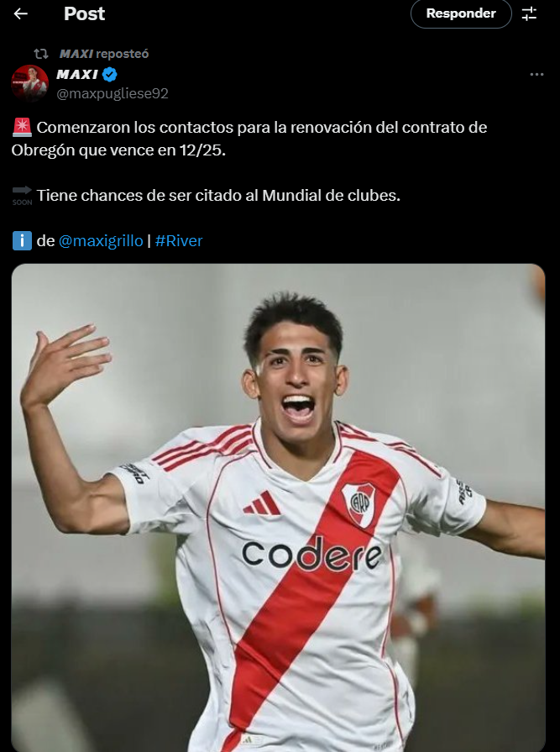Select the 'Comenzaron los contactos' text line

[x=262, y=128]
